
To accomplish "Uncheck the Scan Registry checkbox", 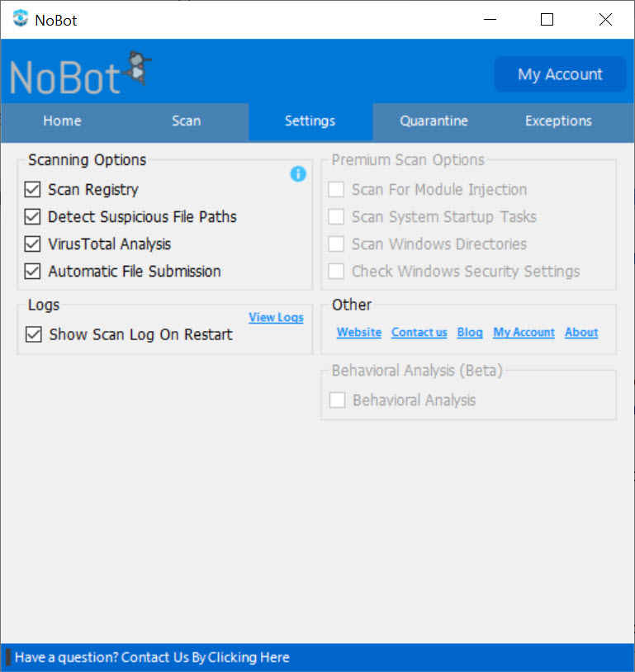I will coord(33,190).
